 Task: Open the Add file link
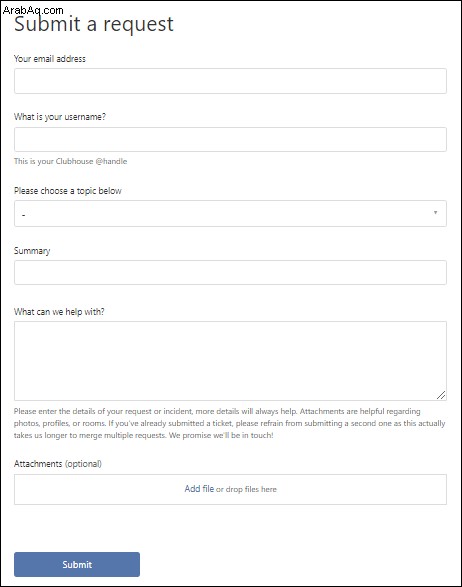199,489
